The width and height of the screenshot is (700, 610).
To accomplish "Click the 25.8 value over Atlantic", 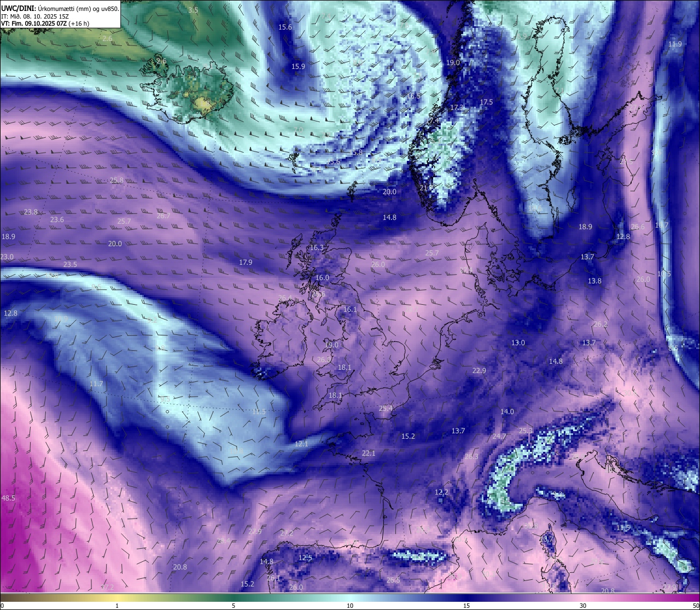I will pos(116,180).
